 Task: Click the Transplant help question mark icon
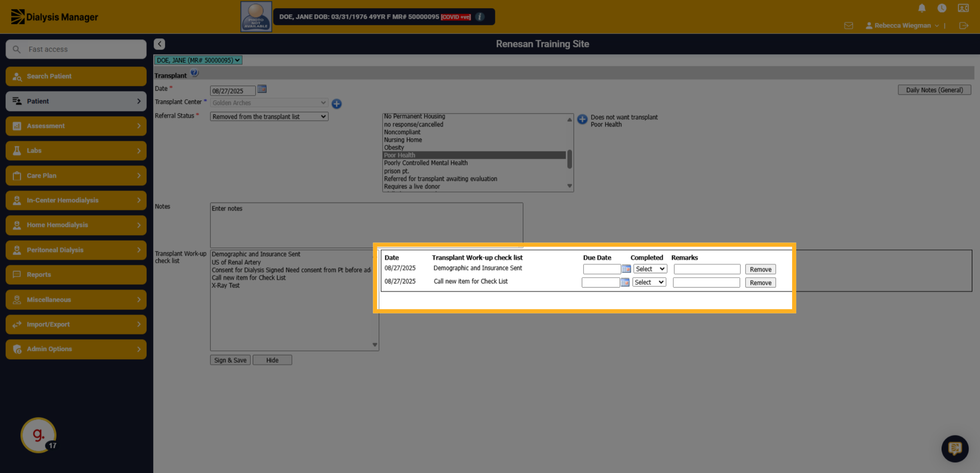tap(194, 73)
